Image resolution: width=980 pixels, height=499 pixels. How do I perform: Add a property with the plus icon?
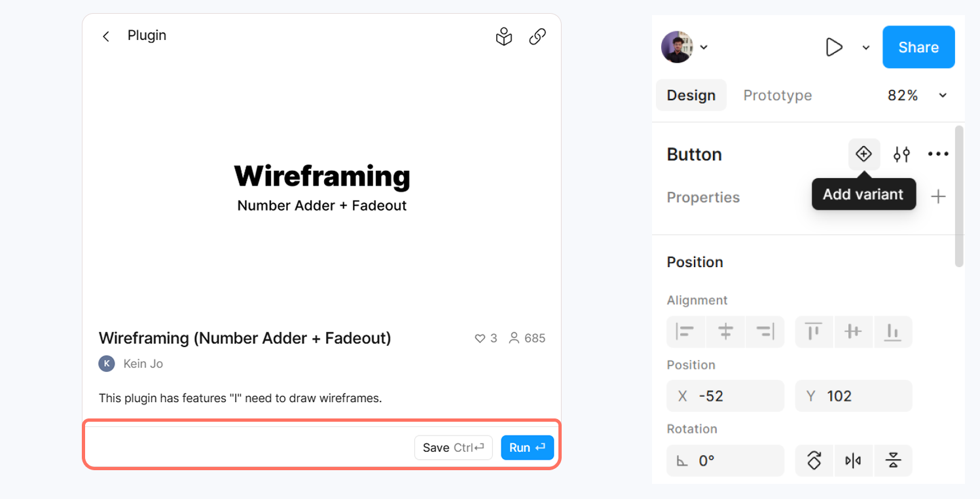click(939, 196)
